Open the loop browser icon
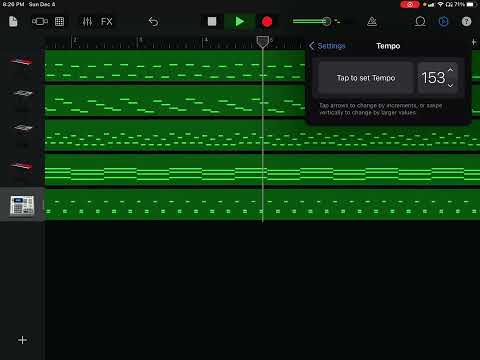Screen dimensions: 480x360 [420, 22]
